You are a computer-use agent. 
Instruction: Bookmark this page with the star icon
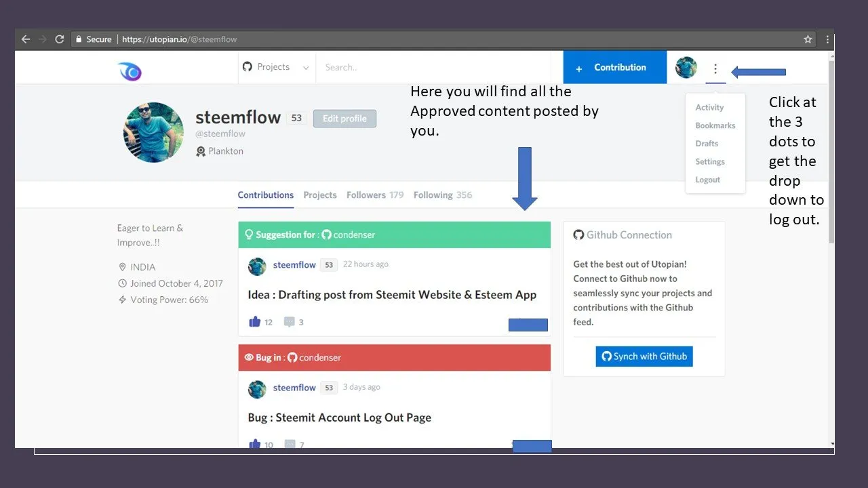pos(808,39)
